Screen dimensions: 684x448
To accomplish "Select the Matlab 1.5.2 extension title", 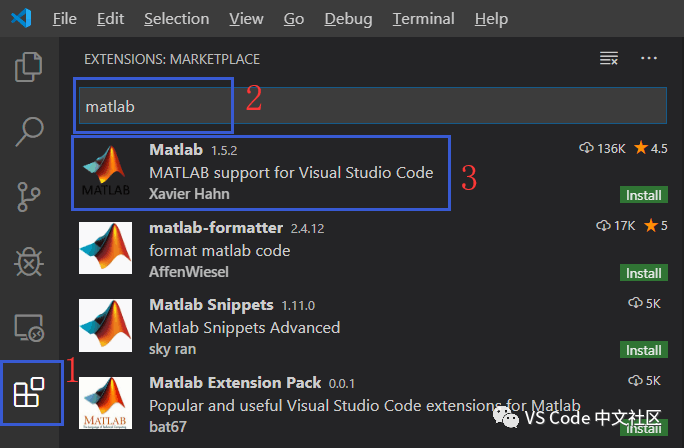I will pyautogui.click(x=176, y=150).
